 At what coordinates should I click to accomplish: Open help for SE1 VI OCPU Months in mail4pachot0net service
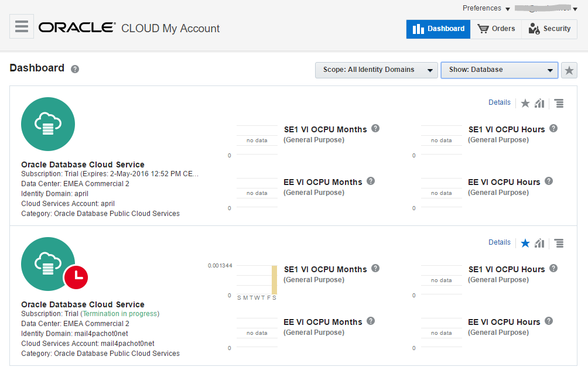375,268
